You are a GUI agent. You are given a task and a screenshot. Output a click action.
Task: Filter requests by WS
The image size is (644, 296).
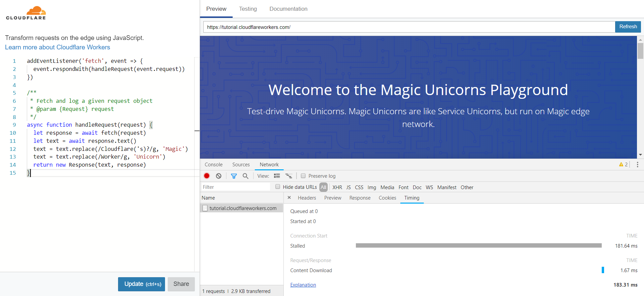pyautogui.click(x=429, y=187)
